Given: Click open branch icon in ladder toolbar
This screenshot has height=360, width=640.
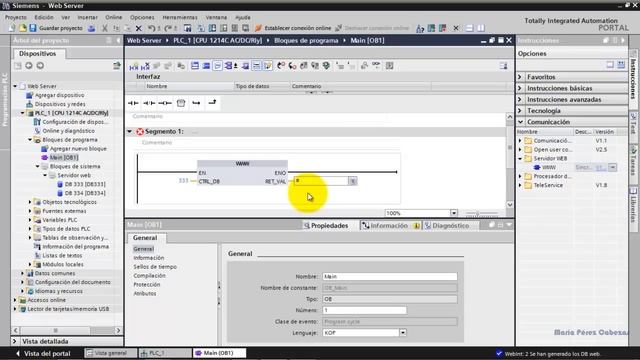Looking at the screenshot, I should click(196, 103).
